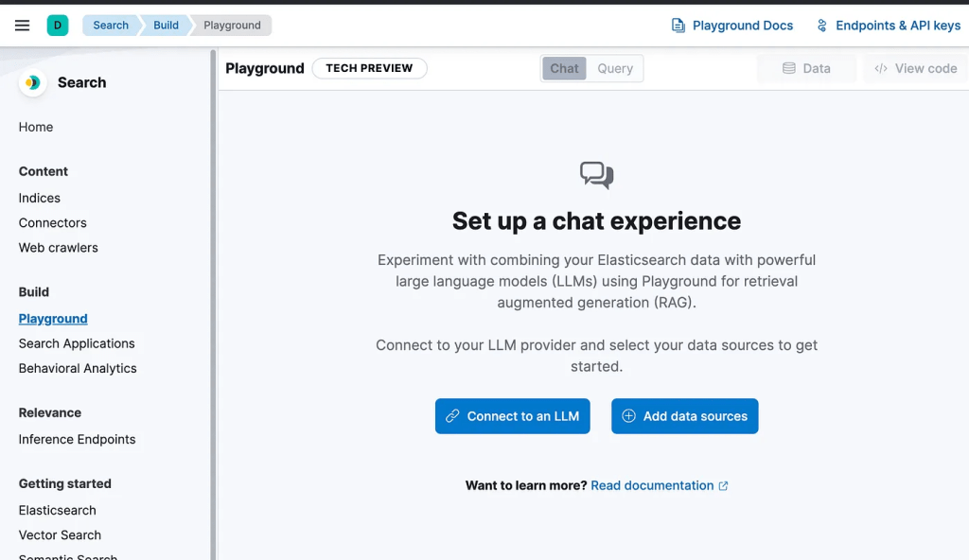Switch to Chat mode

pyautogui.click(x=564, y=69)
